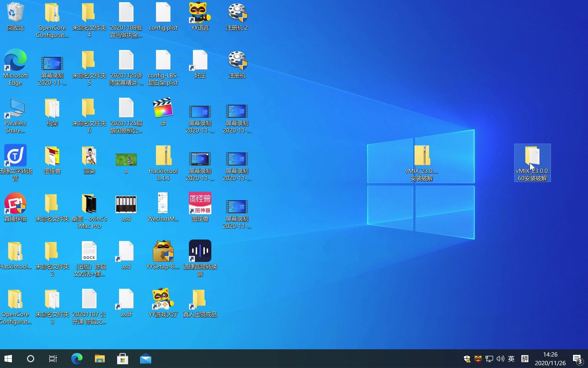The height and width of the screenshot is (368, 588).
Task: Select the Hackintool 3.4.4 zip folder
Action: pyautogui.click(x=163, y=156)
